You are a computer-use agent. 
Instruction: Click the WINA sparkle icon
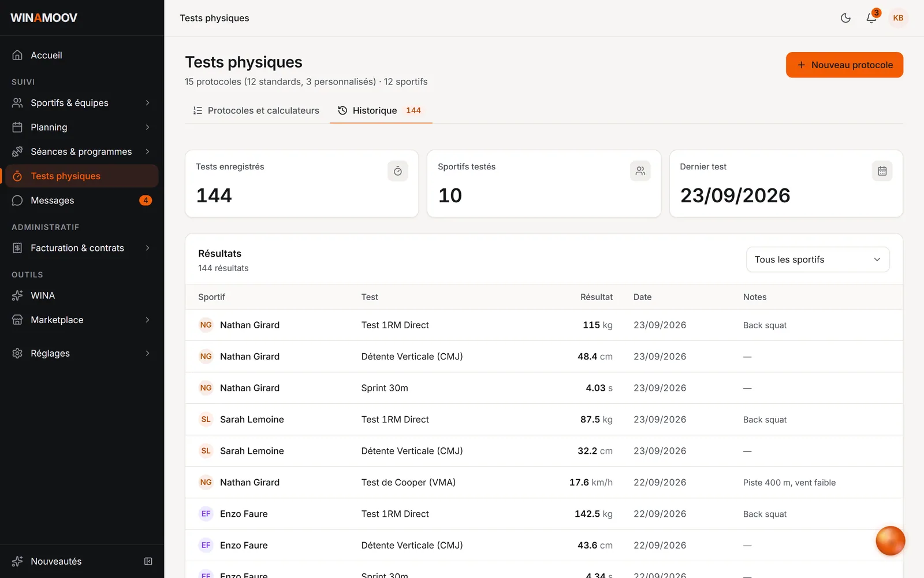(x=17, y=295)
